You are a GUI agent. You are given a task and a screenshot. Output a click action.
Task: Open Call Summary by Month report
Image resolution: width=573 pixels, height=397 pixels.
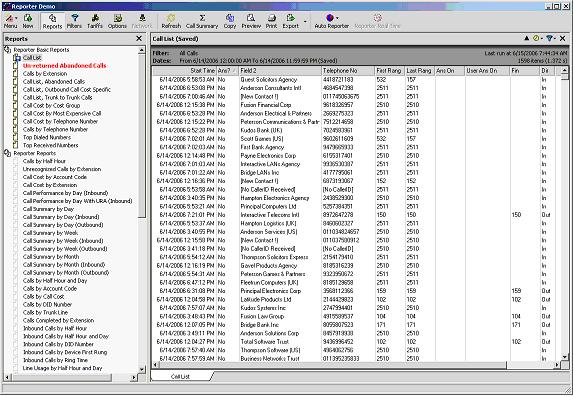pos(51,257)
